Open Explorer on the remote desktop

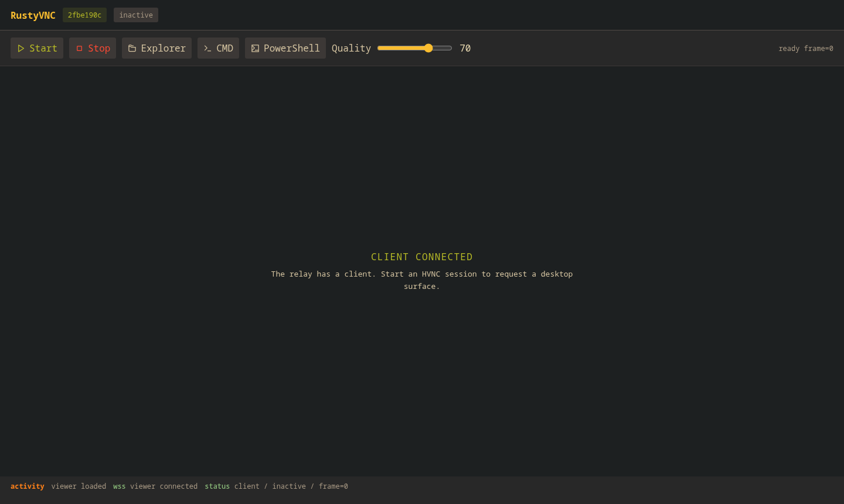(156, 48)
